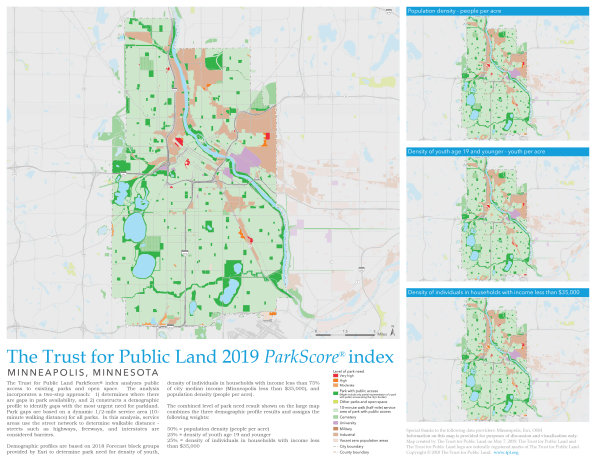Click the "Very high" legend label
The width and height of the screenshot is (596, 461).
[x=347, y=375]
